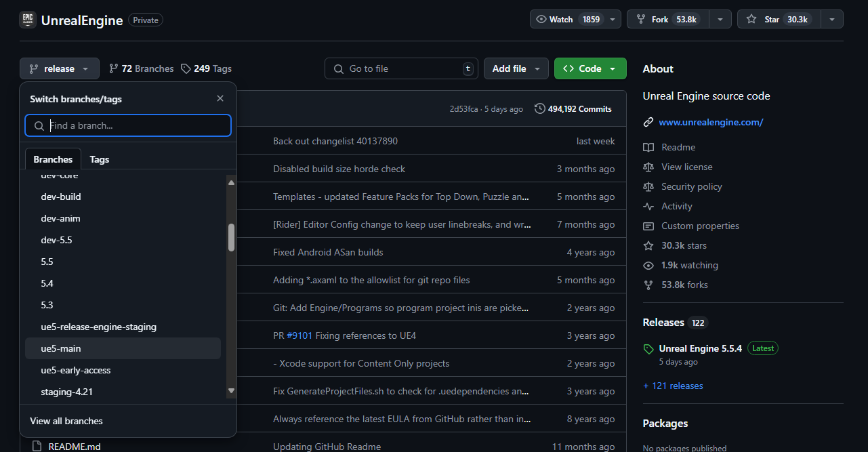Image resolution: width=868 pixels, height=452 pixels.
Task: Click the + 121 releases link
Action: 673,386
